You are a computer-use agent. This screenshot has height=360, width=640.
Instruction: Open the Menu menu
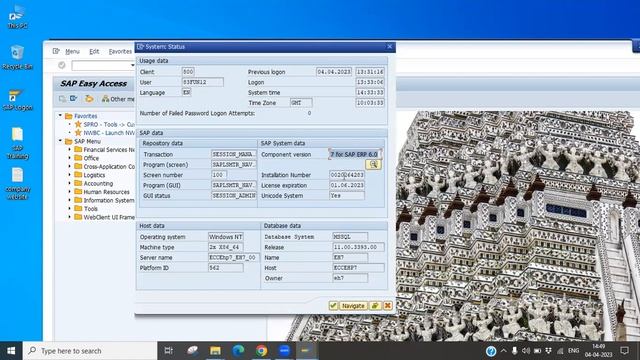(72, 51)
